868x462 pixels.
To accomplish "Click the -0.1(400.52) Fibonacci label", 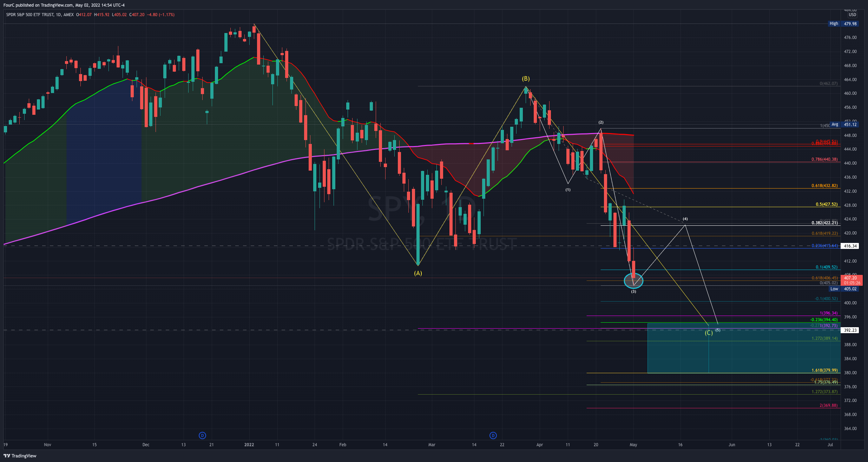I will point(826,299).
